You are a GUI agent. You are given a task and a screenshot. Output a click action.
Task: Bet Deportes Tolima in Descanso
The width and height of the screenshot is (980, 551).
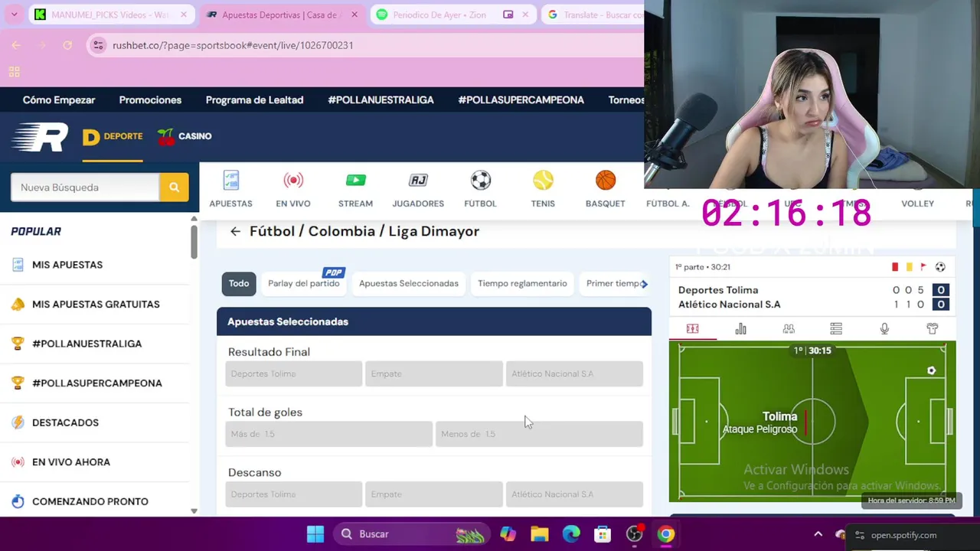(293, 494)
